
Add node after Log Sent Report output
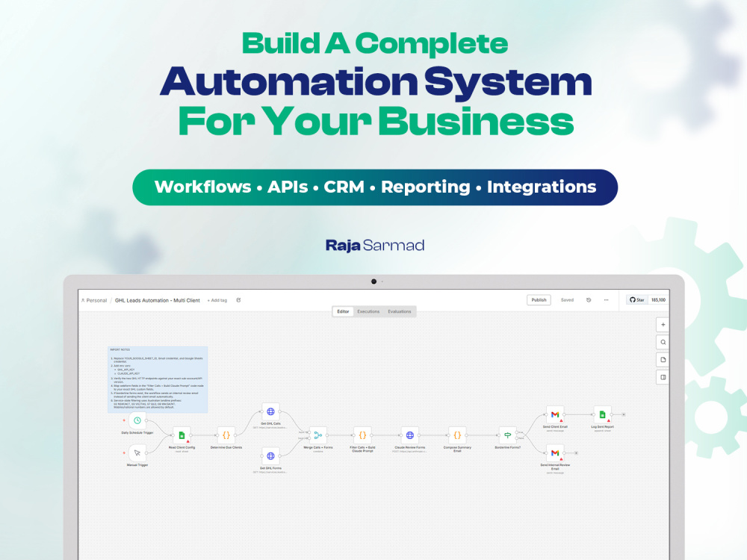pyautogui.click(x=624, y=414)
